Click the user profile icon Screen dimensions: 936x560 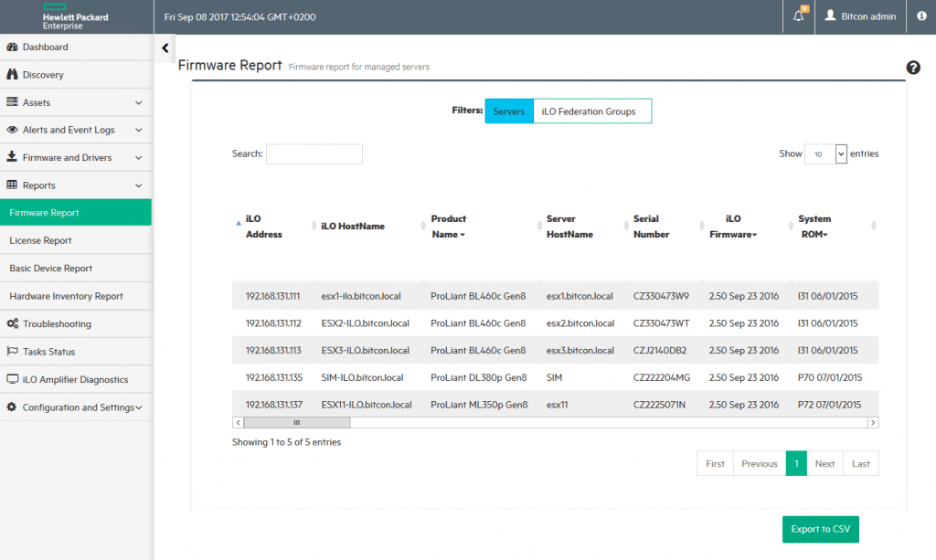830,16
